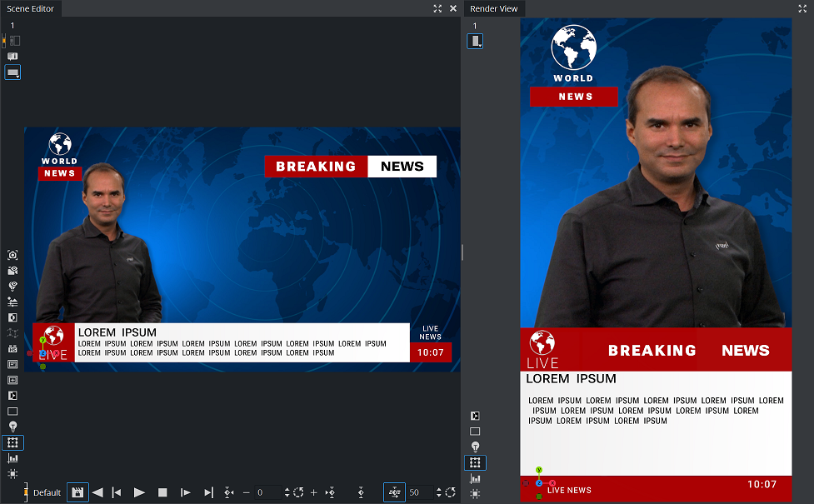Click the bar chart icon in Render View
Screen dimensions: 814x504
tap(475, 478)
